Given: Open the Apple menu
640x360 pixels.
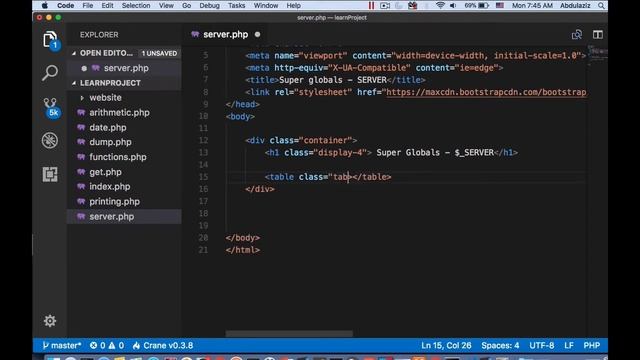Looking at the screenshot, I should [45, 6].
